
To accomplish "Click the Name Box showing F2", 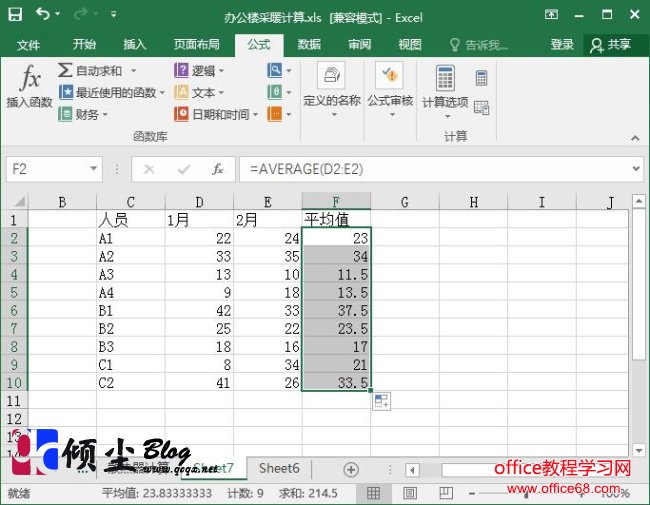I will pos(46,169).
